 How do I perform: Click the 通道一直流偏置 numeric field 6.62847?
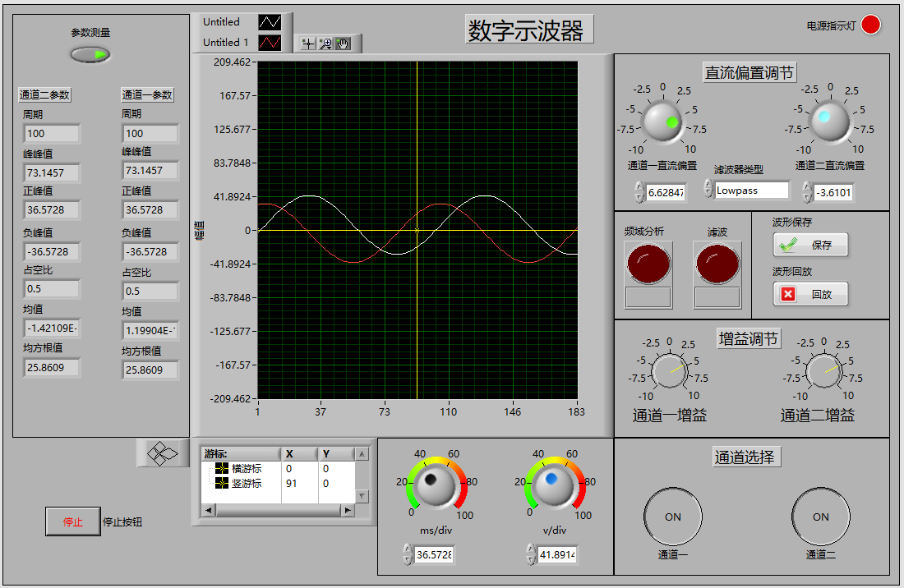[x=666, y=192]
